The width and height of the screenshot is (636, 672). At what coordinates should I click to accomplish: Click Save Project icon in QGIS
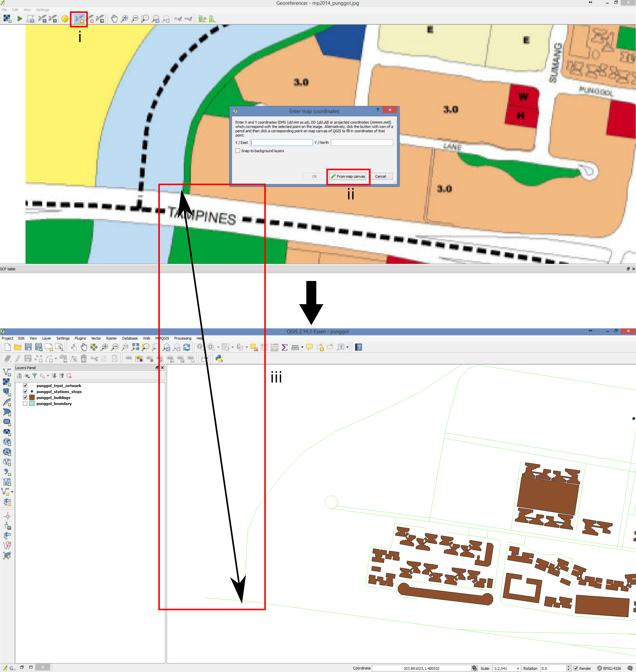point(28,347)
